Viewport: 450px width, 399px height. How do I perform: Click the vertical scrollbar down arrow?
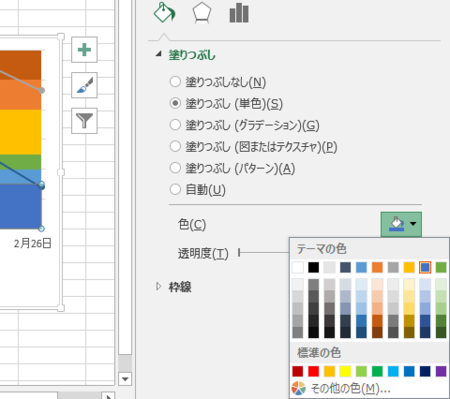coord(125,379)
